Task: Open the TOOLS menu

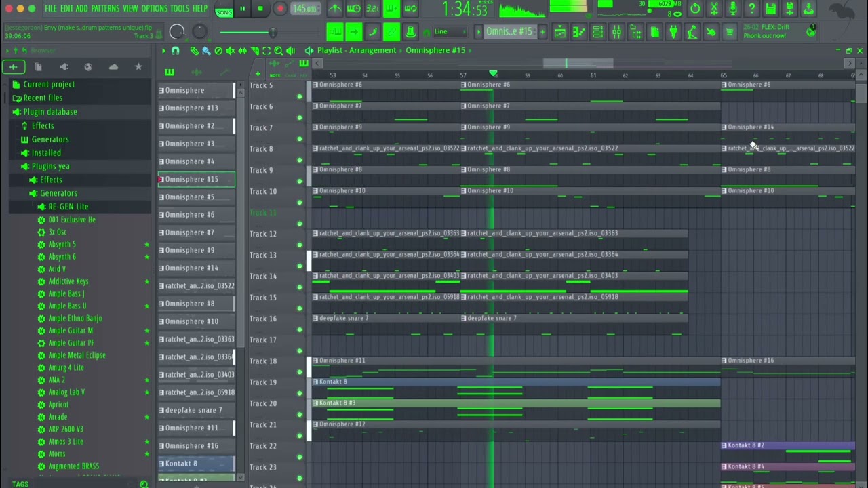Action: [180, 9]
